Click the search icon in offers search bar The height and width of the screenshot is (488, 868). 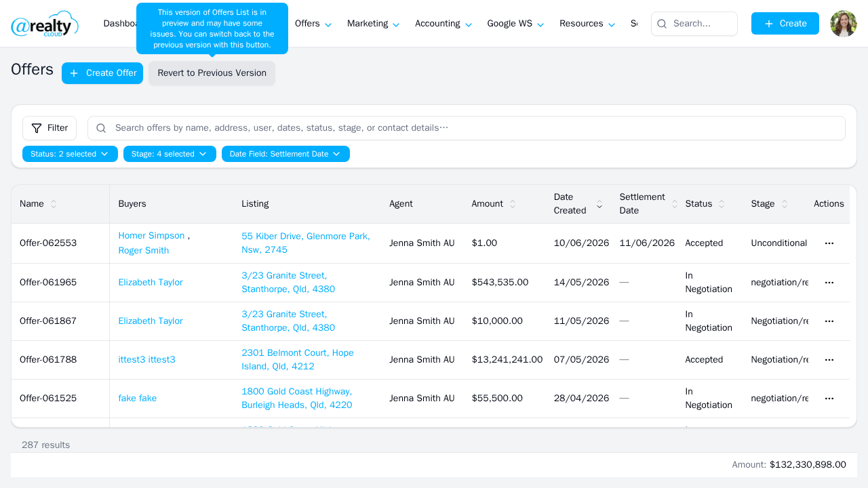point(101,128)
